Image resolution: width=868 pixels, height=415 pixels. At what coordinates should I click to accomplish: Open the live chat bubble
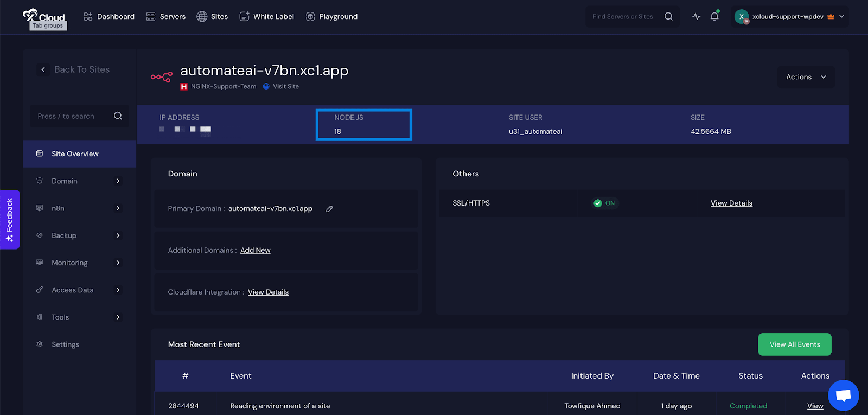[843, 395]
